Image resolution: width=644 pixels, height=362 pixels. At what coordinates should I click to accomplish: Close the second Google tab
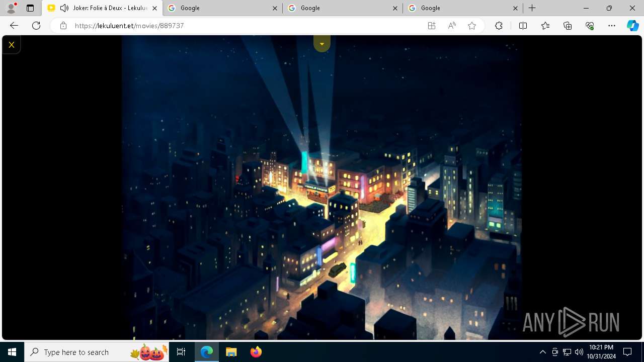(395, 8)
